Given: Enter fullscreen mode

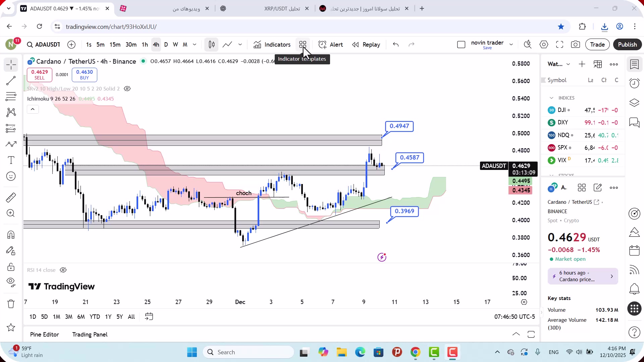Looking at the screenshot, I should click(x=560, y=45).
